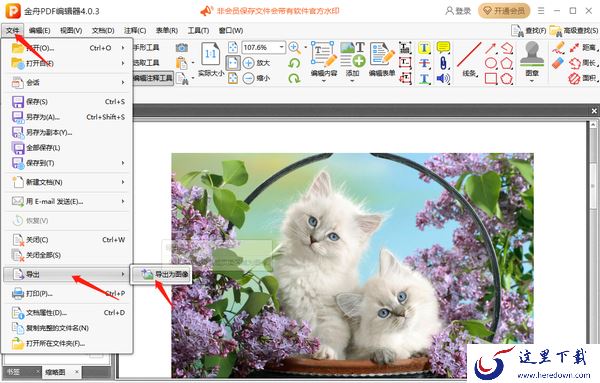Viewport: 600px width, 383px height.
Task: Open the 注释(C) menu
Action: coord(135,31)
